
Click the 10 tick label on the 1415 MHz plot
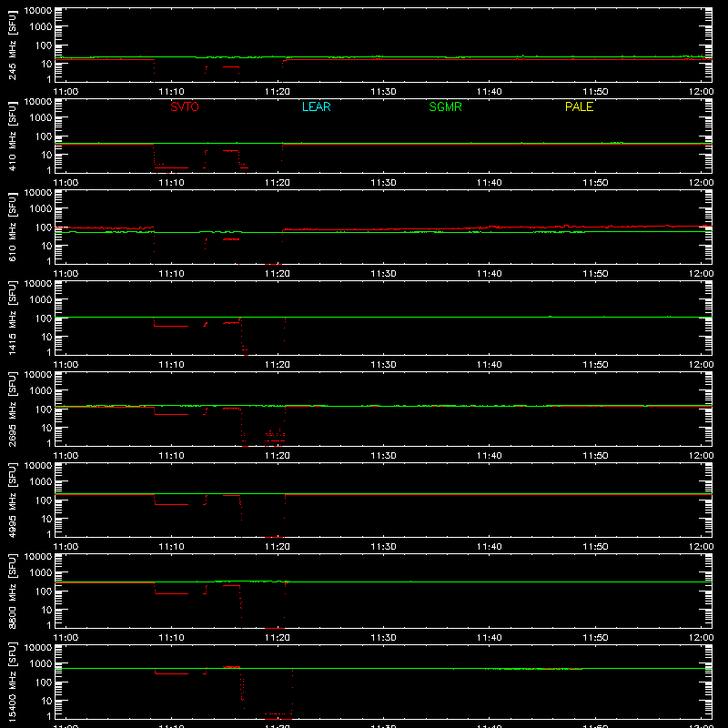(x=46, y=337)
